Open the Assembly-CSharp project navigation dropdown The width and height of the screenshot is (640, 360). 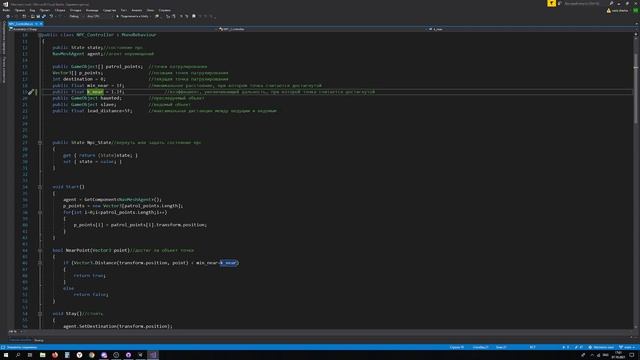pos(113,29)
